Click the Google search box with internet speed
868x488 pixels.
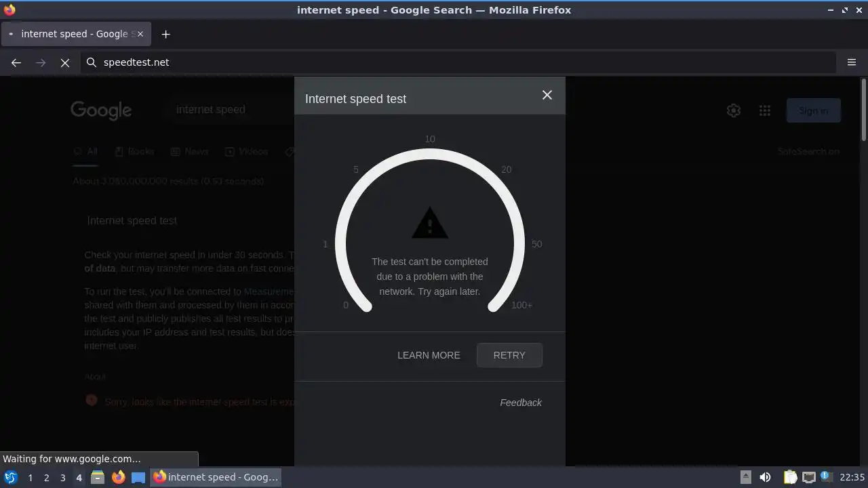tap(231, 109)
